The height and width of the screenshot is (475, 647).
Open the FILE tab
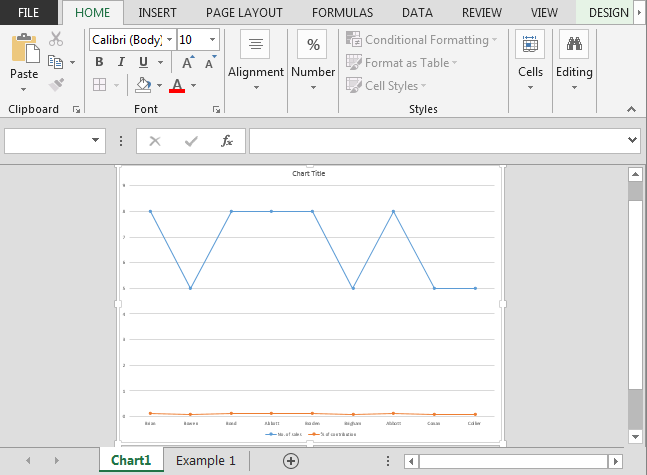[x=28, y=13]
